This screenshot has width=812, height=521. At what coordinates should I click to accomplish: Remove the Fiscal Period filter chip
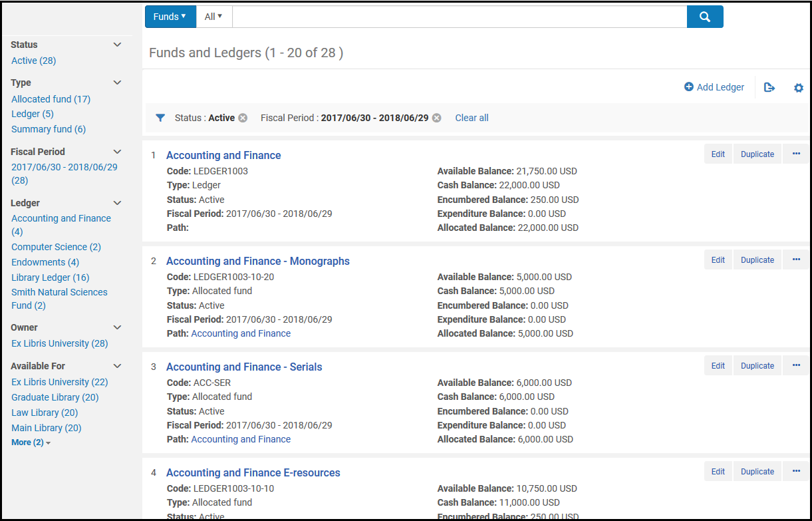click(x=436, y=118)
